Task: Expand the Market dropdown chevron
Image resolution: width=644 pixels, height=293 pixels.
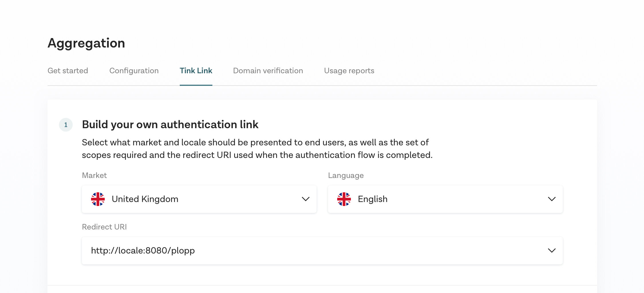Action: point(306,199)
